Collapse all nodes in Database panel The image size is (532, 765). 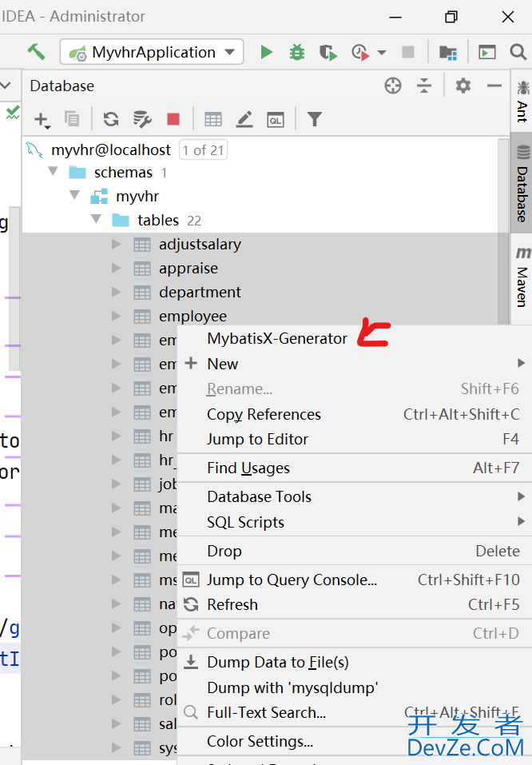tap(424, 86)
